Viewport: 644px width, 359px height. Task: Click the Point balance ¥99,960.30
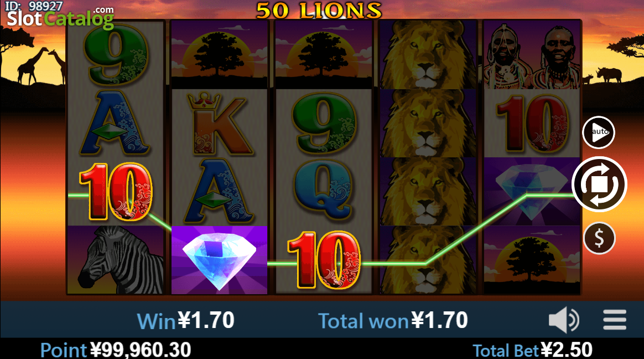(116, 350)
